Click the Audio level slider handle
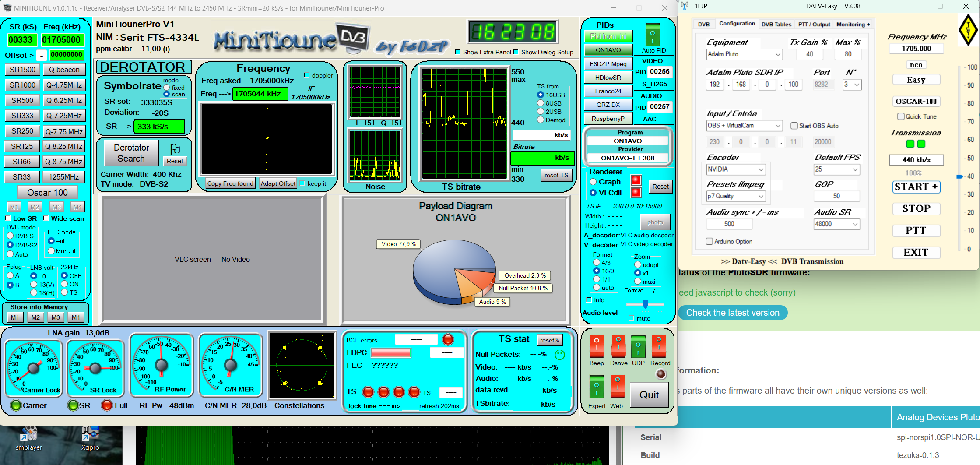The image size is (980, 465). coord(645,304)
